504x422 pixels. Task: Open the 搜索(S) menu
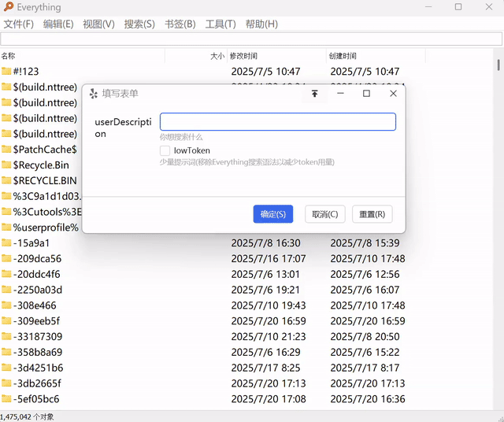(x=139, y=24)
